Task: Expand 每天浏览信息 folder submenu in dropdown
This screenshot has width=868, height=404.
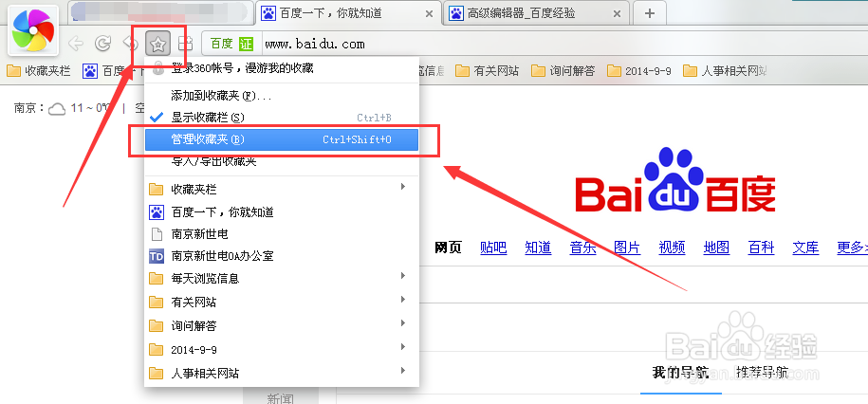Action: (x=281, y=279)
